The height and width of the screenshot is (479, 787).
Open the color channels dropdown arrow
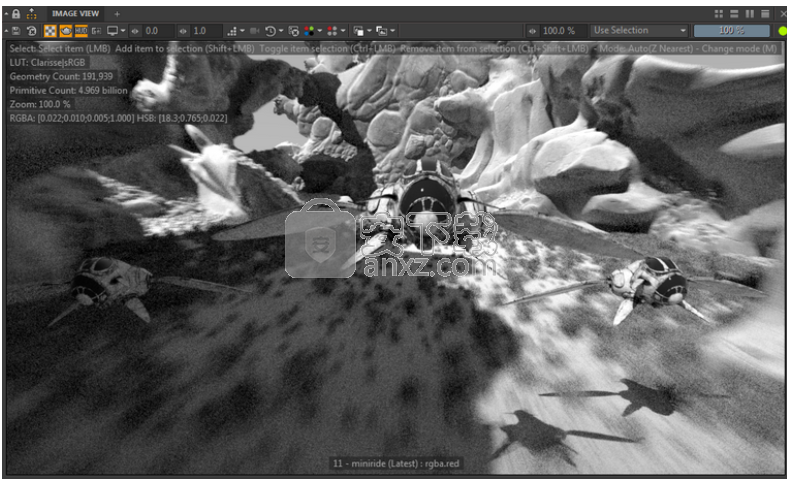tap(320, 31)
